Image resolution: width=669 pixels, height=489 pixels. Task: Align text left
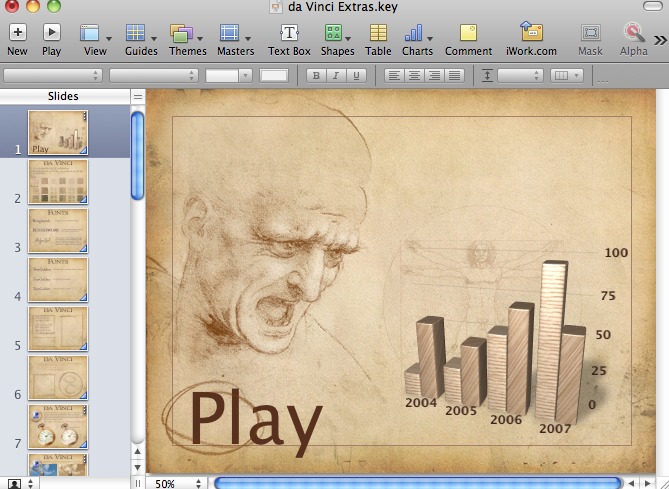pos(394,76)
